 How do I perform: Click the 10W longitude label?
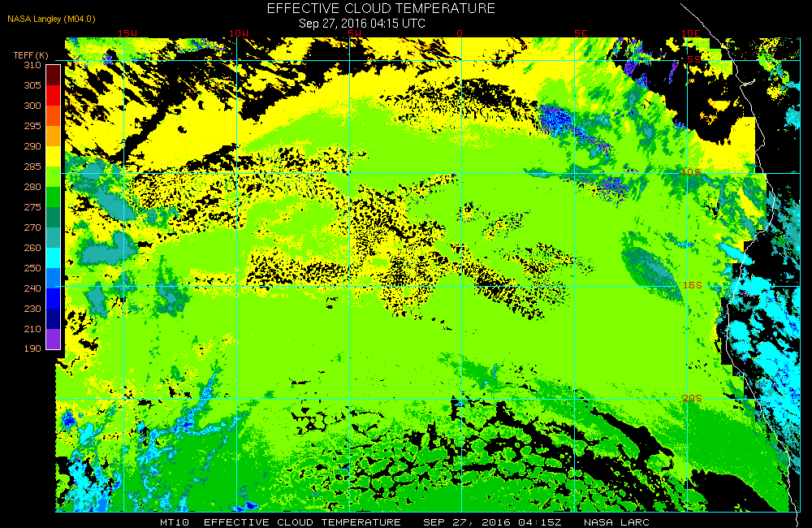[239, 33]
